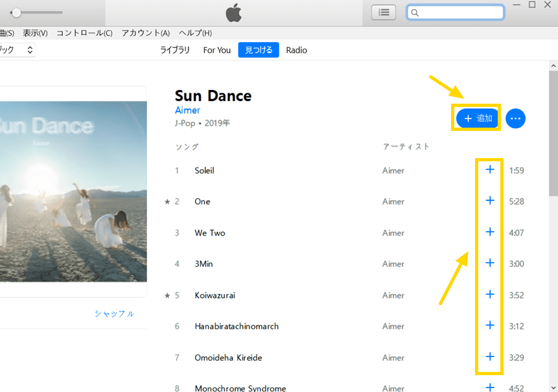Click the 5:28 duration for One
Viewport: 558px width, 392px height.
(x=517, y=202)
